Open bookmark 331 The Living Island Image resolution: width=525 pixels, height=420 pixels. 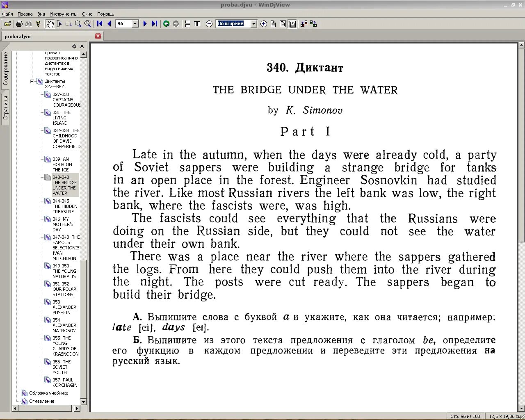(62, 118)
